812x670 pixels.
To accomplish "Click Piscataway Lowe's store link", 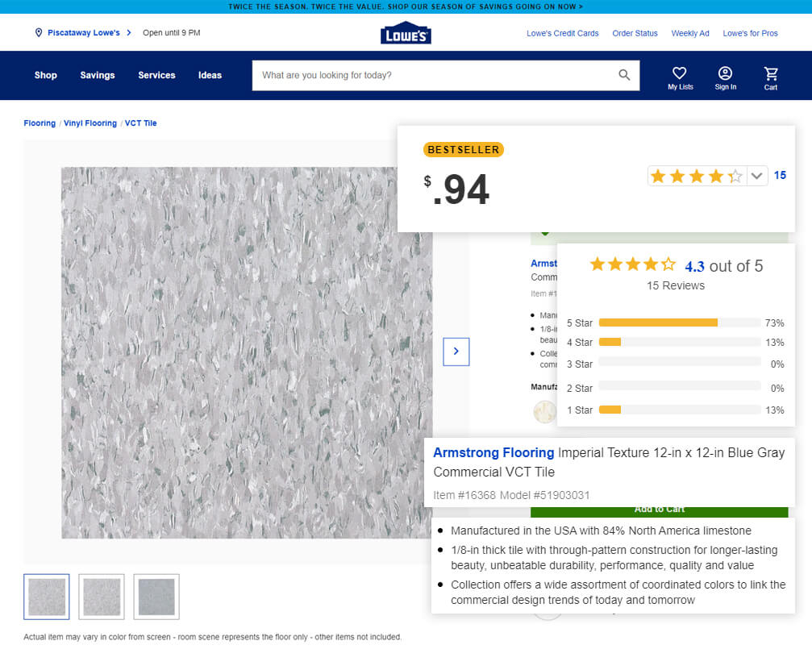I will 83,32.
